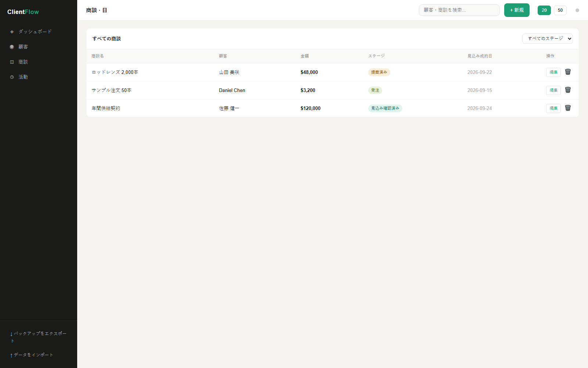588x368 pixels.
Task: Open the すべてのステージ filter dropdown
Action: (x=548, y=39)
